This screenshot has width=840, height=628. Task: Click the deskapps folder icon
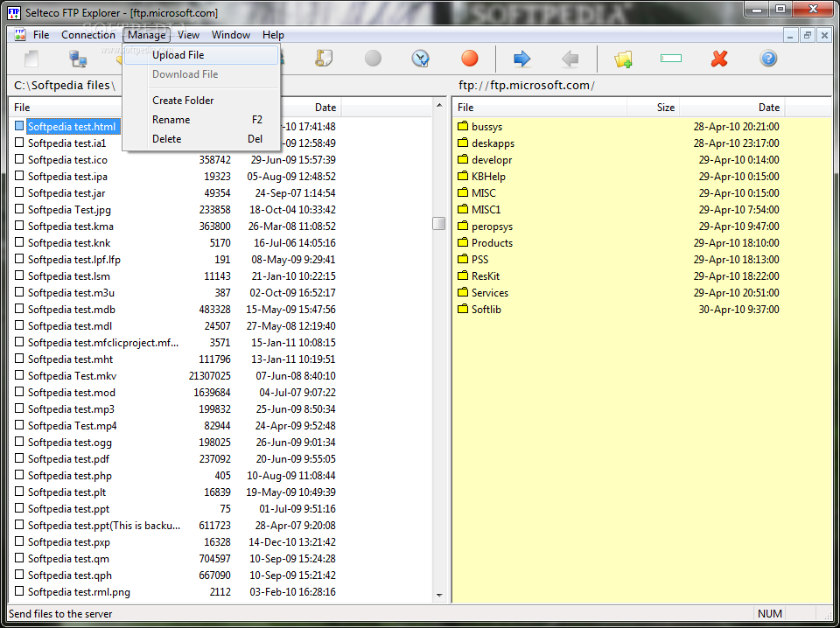pos(464,143)
